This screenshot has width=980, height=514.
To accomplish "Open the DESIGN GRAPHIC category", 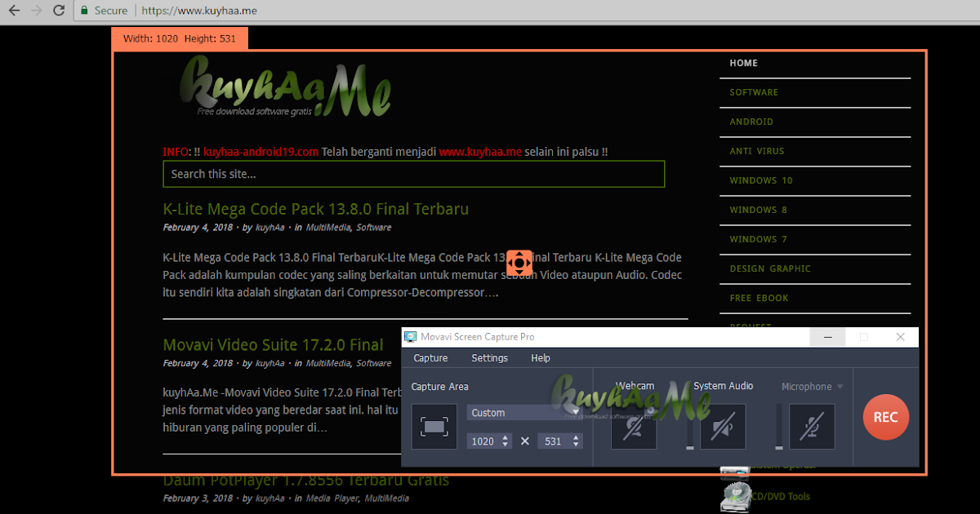I will (x=770, y=268).
